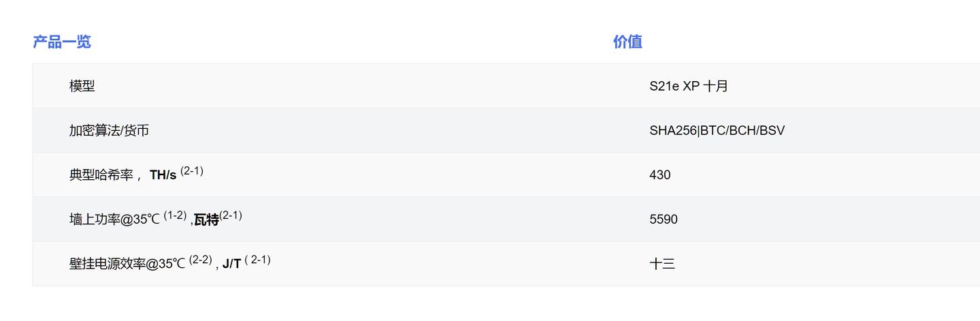Click the 壁挂电源效率@35℃ label
980x321 pixels.
(127, 264)
